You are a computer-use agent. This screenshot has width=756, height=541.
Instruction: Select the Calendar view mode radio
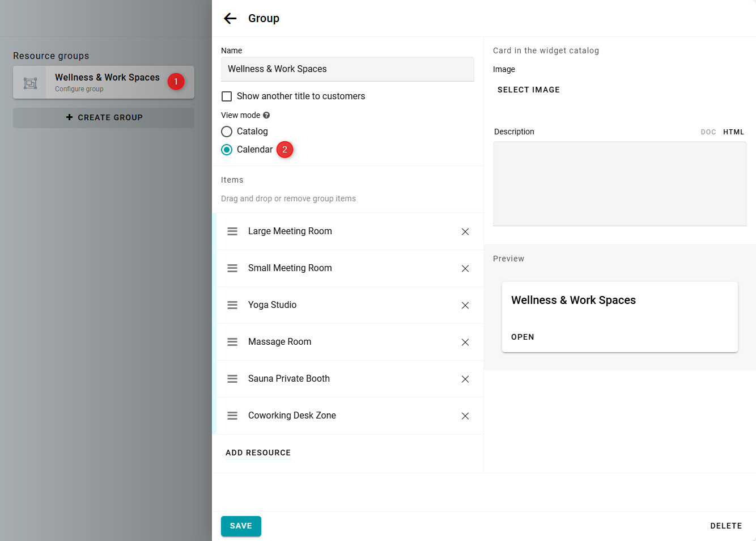point(227,150)
